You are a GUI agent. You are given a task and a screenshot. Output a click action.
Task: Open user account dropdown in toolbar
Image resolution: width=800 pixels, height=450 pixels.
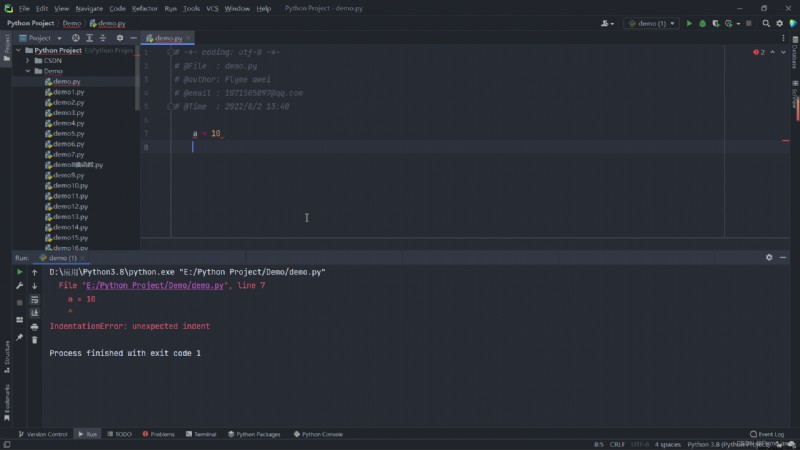coord(607,23)
